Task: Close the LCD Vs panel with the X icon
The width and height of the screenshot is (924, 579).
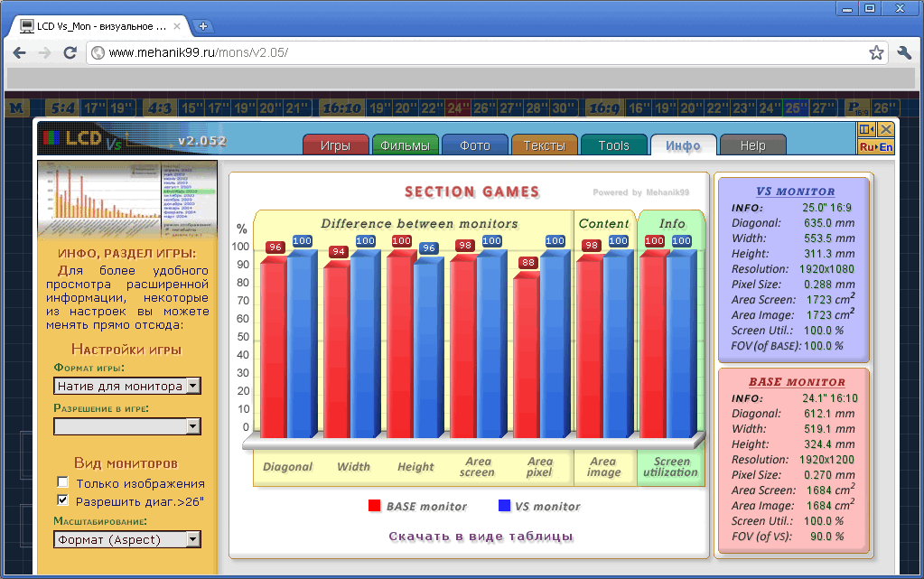Action: (885, 129)
